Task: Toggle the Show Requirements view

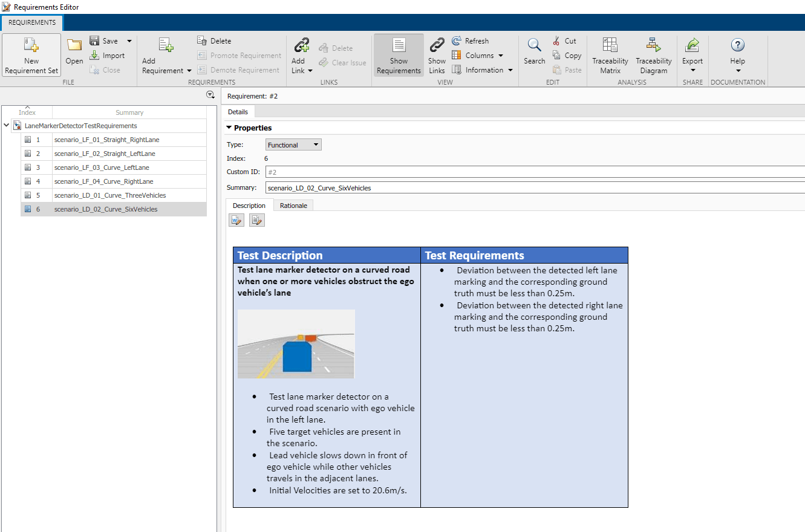Action: pyautogui.click(x=399, y=46)
